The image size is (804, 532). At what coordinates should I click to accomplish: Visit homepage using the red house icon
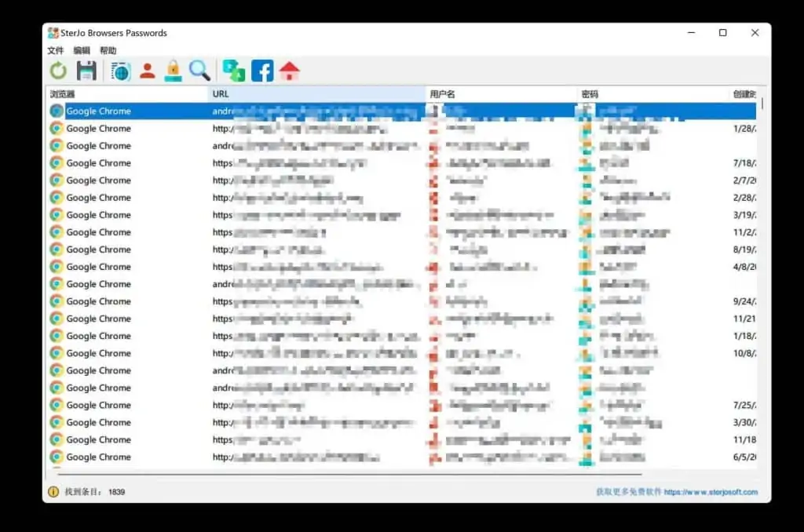click(289, 71)
